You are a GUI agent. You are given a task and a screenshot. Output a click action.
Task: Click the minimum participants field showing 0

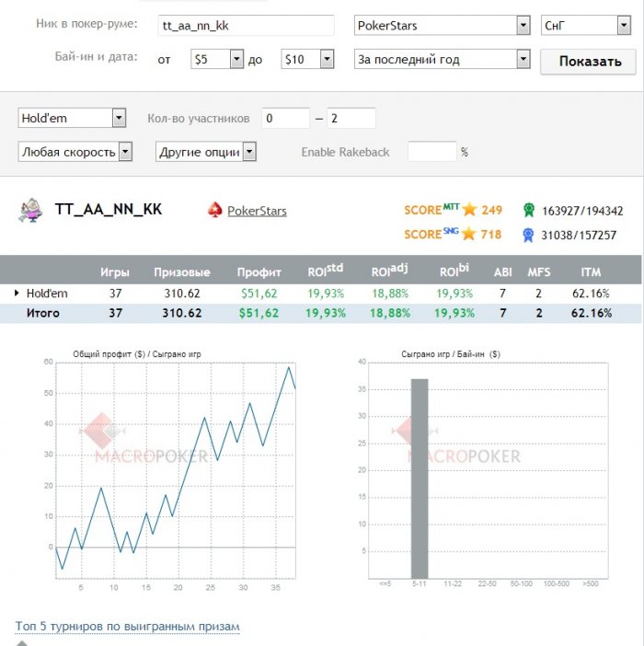tap(285, 118)
